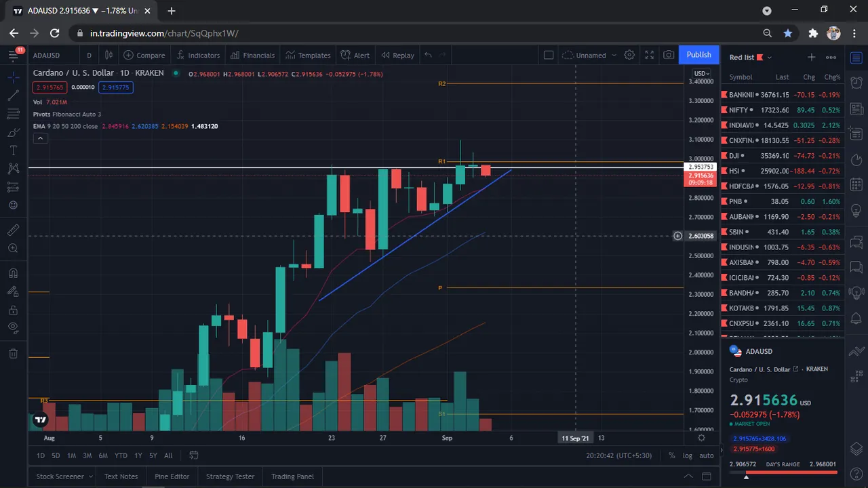Toggle auto scale
The image size is (868, 488).
pyautogui.click(x=707, y=455)
